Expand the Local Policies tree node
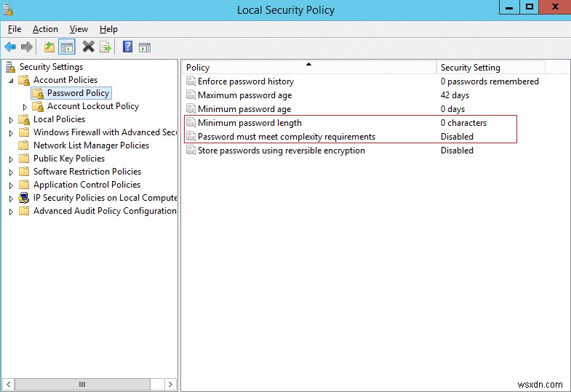Image resolution: width=571 pixels, height=392 pixels. (11, 120)
